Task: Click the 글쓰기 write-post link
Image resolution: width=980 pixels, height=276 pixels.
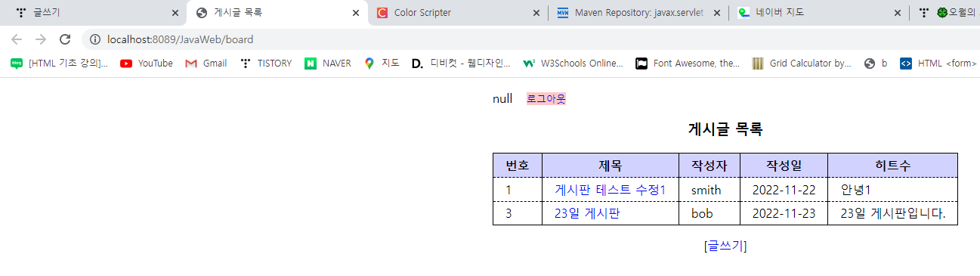Action: [x=725, y=246]
